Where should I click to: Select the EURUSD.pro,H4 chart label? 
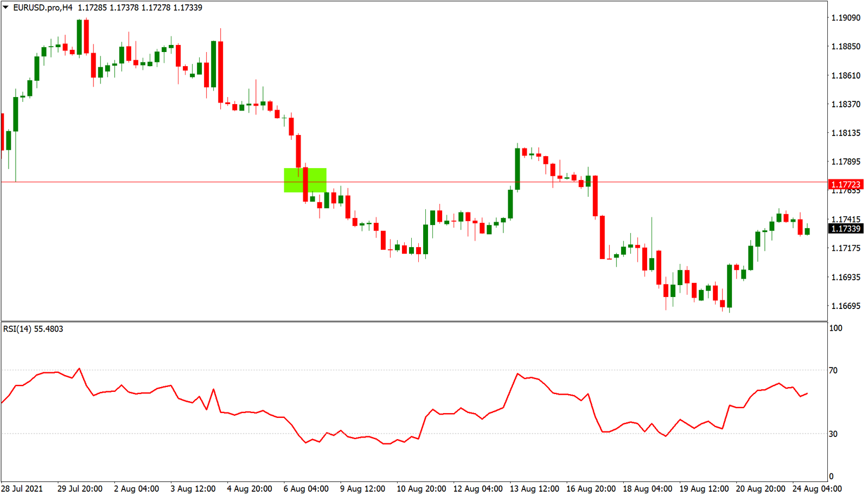coord(43,8)
